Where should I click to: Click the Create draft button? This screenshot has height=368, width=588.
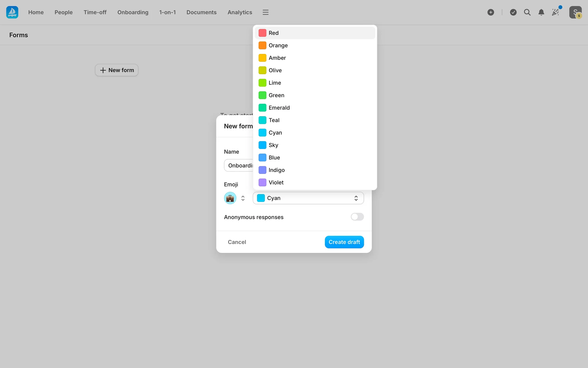coord(344,242)
